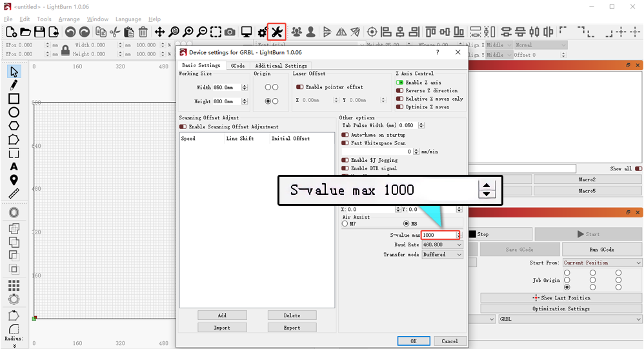Open the Language menu
The height and width of the screenshot is (349, 644).
[x=128, y=19]
